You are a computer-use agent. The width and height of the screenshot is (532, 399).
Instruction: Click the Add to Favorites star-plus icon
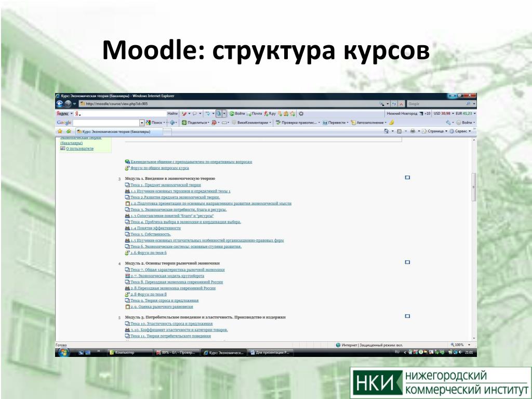pos(69,131)
